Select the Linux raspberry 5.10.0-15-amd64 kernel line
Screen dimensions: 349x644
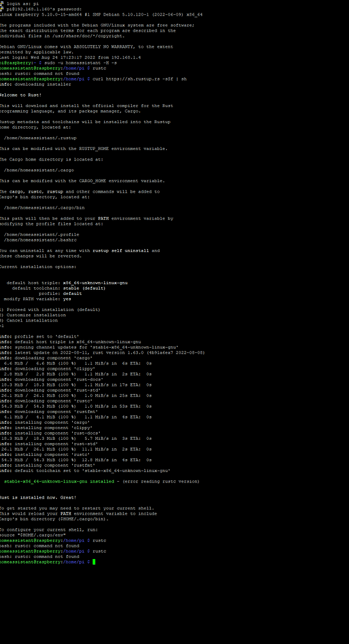[x=101, y=14]
